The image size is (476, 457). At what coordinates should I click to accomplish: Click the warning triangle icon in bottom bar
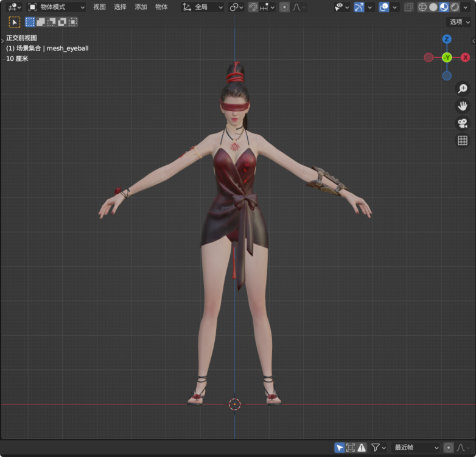point(362,447)
